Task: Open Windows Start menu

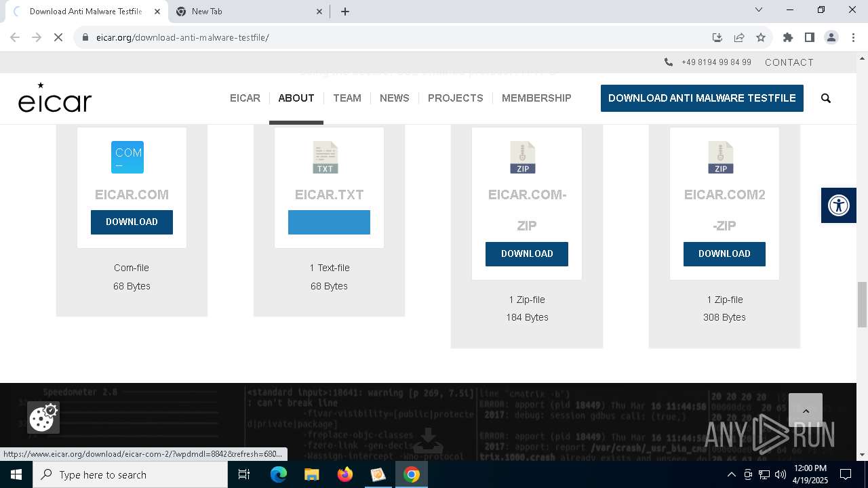Action: point(16,474)
